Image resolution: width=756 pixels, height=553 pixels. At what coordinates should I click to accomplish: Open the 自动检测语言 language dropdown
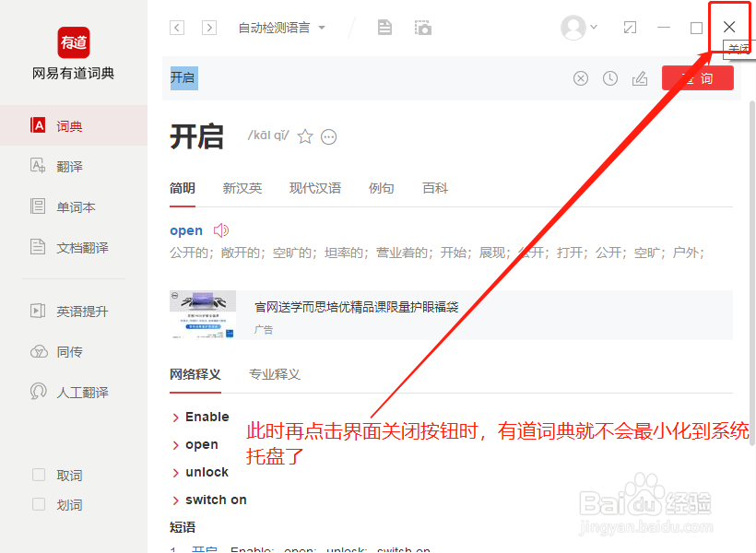click(281, 28)
